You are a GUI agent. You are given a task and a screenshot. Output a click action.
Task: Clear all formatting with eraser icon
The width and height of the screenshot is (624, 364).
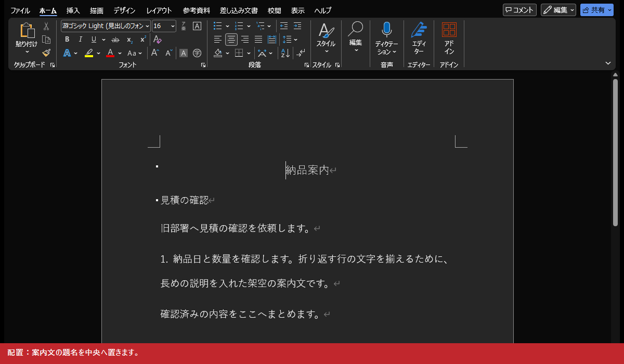click(x=158, y=40)
